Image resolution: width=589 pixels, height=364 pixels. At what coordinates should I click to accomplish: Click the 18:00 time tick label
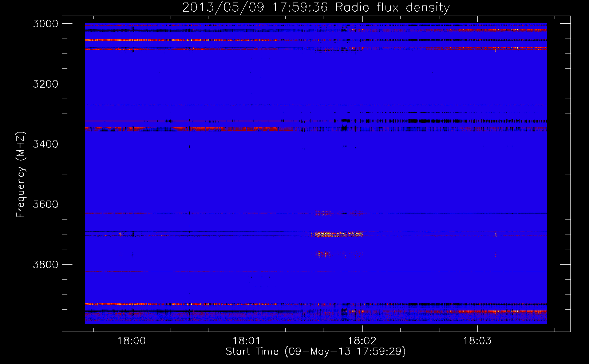pyautogui.click(x=131, y=341)
